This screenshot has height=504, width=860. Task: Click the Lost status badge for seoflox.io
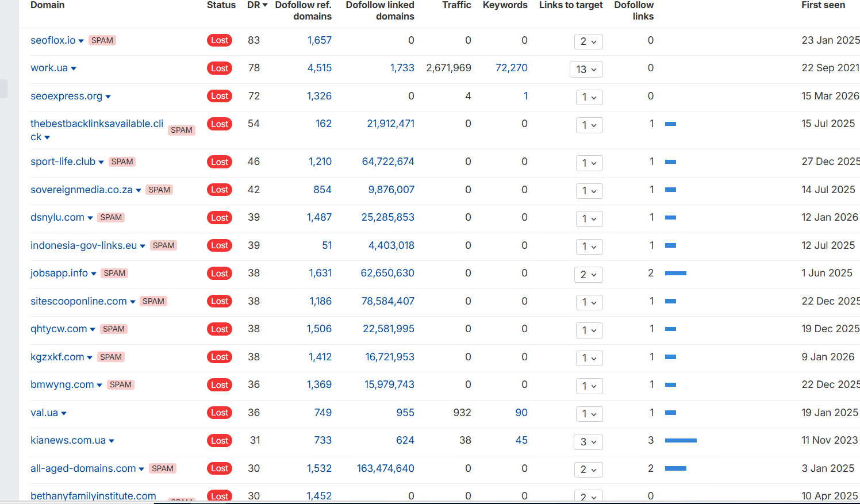pyautogui.click(x=220, y=40)
